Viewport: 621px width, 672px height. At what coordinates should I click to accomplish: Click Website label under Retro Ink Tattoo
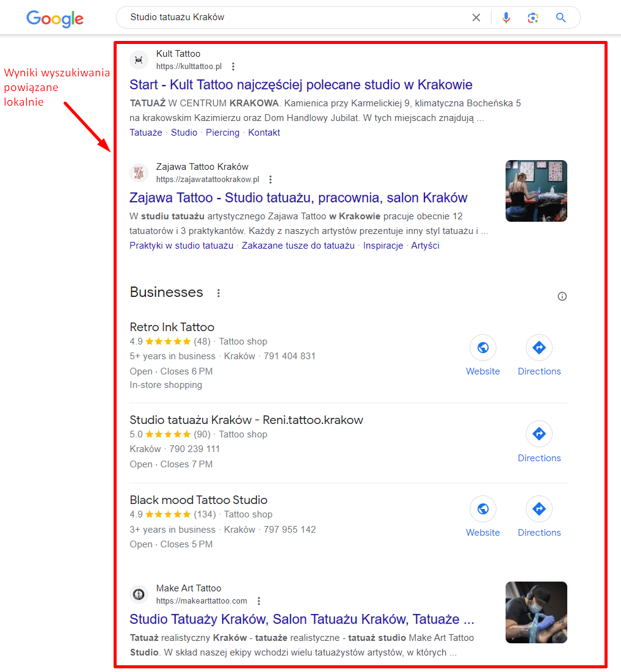click(x=482, y=371)
